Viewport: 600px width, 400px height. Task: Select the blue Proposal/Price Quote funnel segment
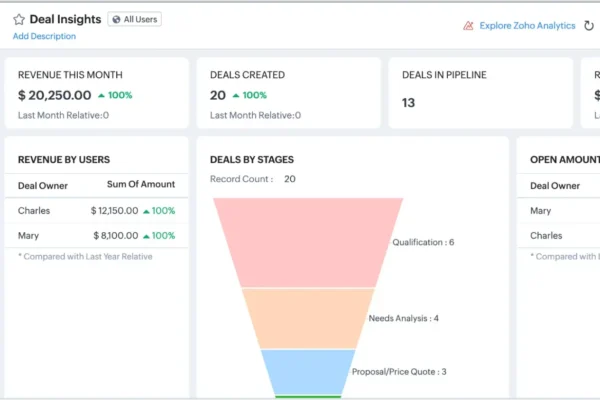(308, 372)
